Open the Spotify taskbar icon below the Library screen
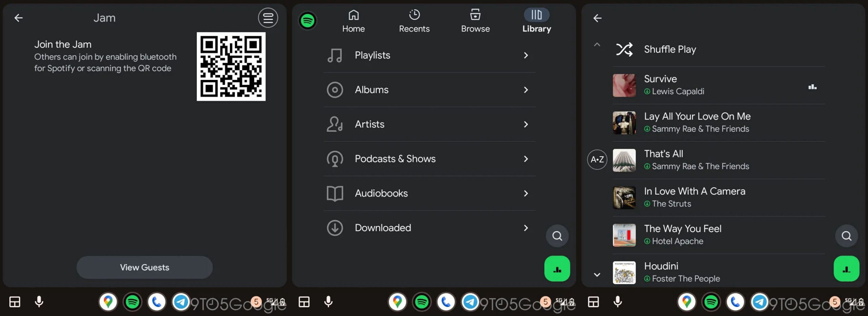Image resolution: width=868 pixels, height=316 pixels. click(x=421, y=301)
